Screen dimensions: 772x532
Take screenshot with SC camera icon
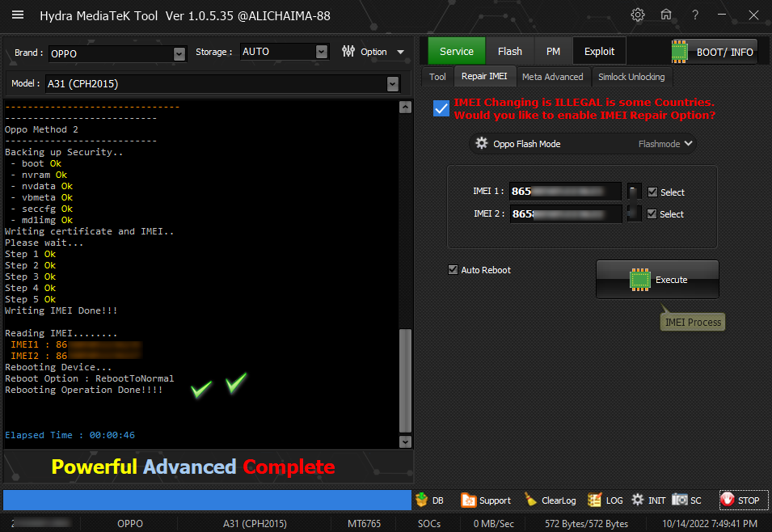(x=679, y=500)
